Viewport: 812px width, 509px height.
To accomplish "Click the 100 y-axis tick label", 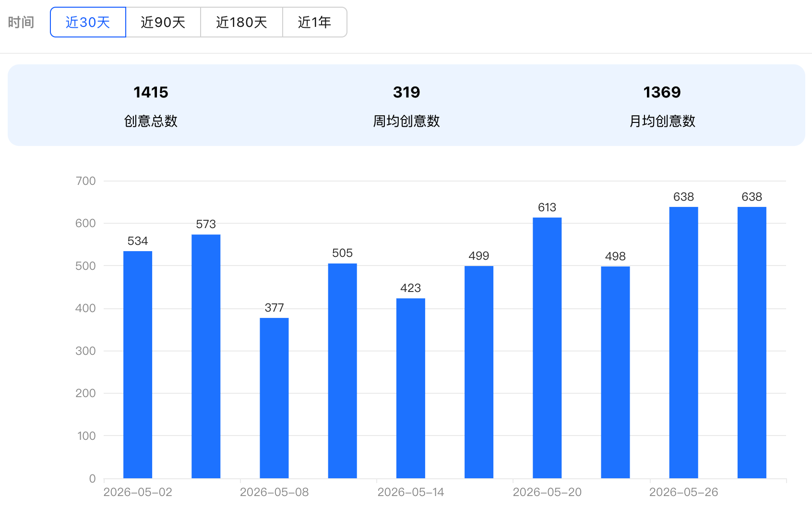I will pos(86,436).
